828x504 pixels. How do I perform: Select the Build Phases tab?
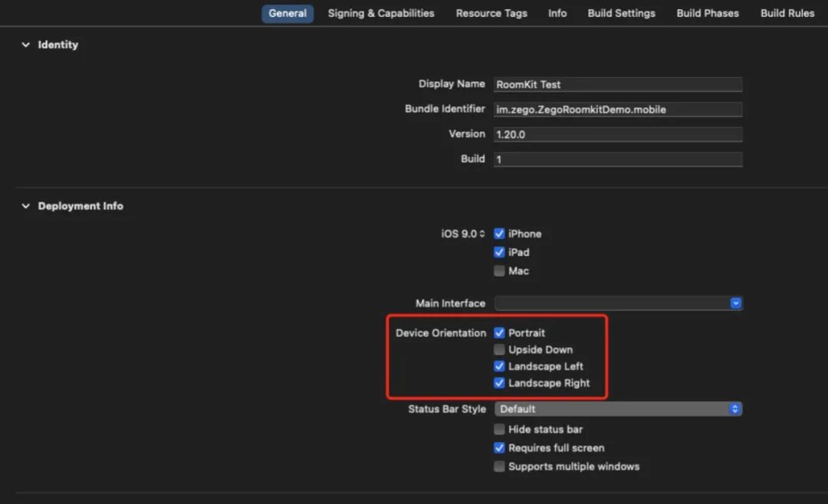coord(707,13)
